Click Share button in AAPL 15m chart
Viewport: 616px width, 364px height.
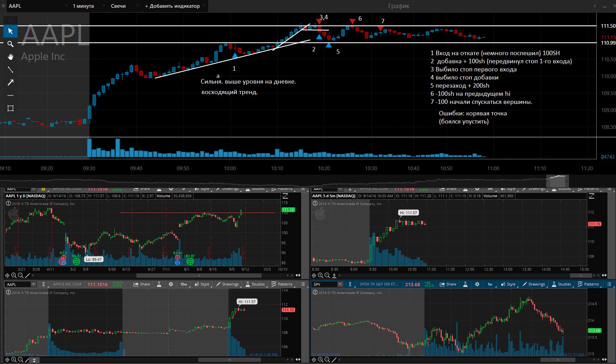[141, 284]
